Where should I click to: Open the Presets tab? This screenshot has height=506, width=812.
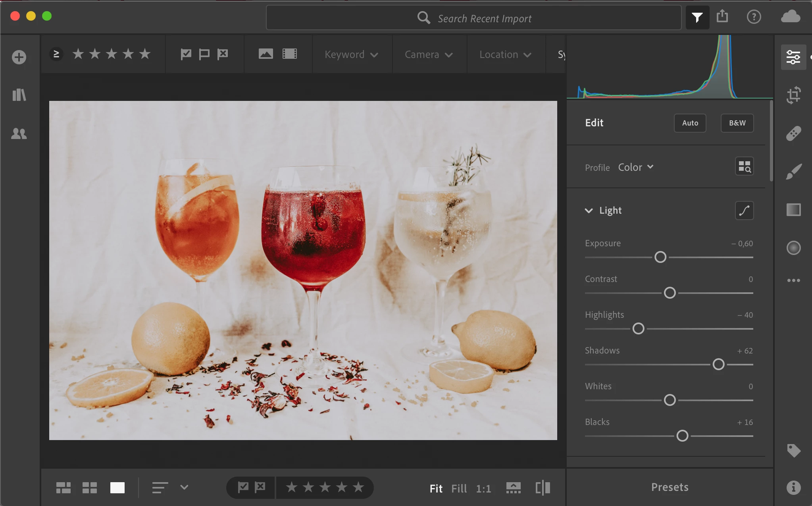(x=670, y=487)
